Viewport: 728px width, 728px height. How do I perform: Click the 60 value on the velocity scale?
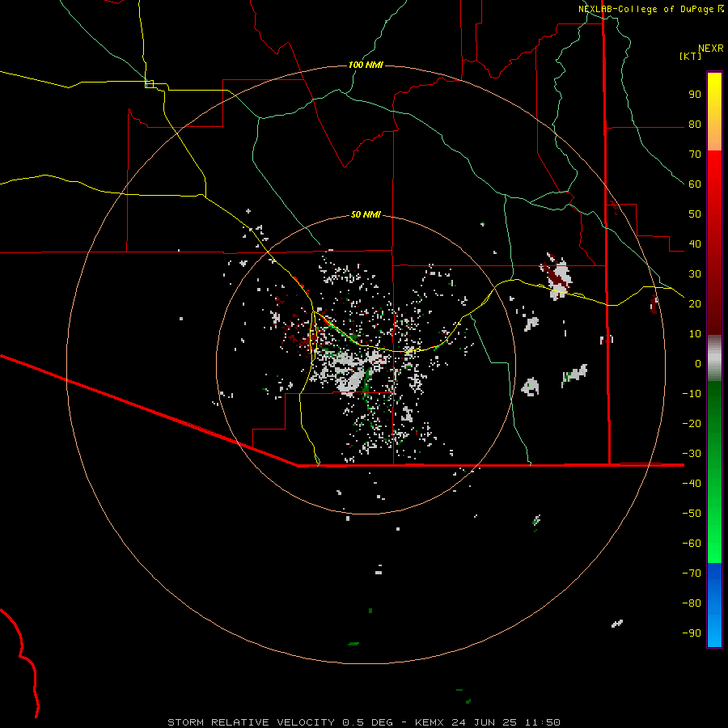tap(695, 184)
